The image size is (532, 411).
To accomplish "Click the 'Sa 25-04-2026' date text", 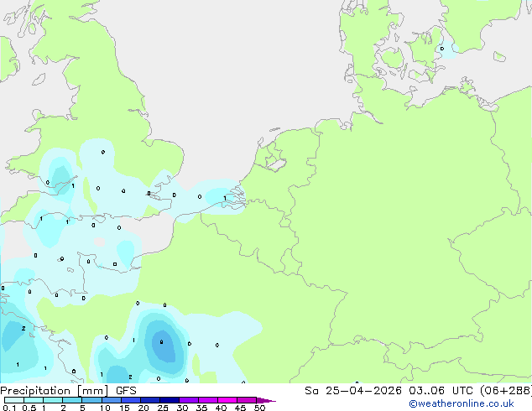I will [x=353, y=391].
